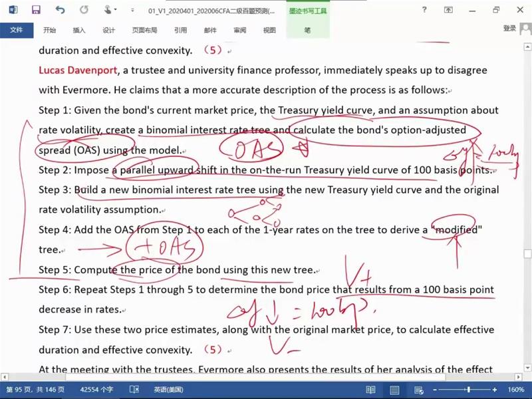Switch to the 视图 (View) tab
The width and height of the screenshot is (532, 399).
click(x=269, y=30)
